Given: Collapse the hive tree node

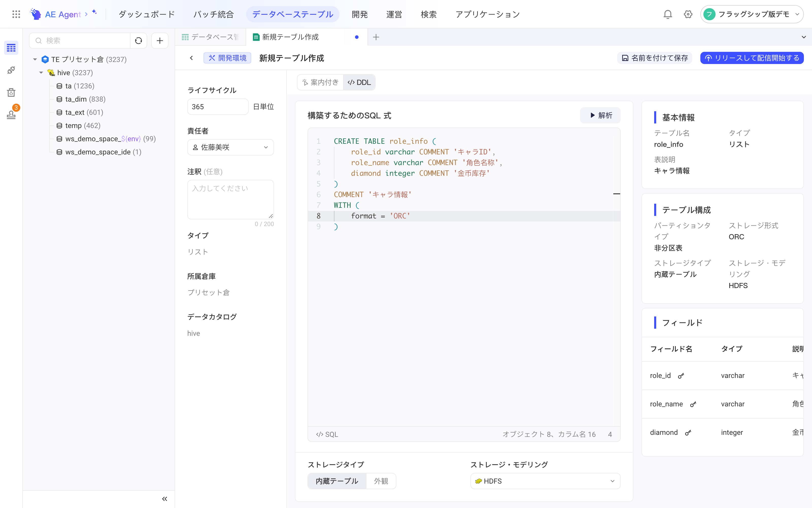Looking at the screenshot, I should (41, 73).
